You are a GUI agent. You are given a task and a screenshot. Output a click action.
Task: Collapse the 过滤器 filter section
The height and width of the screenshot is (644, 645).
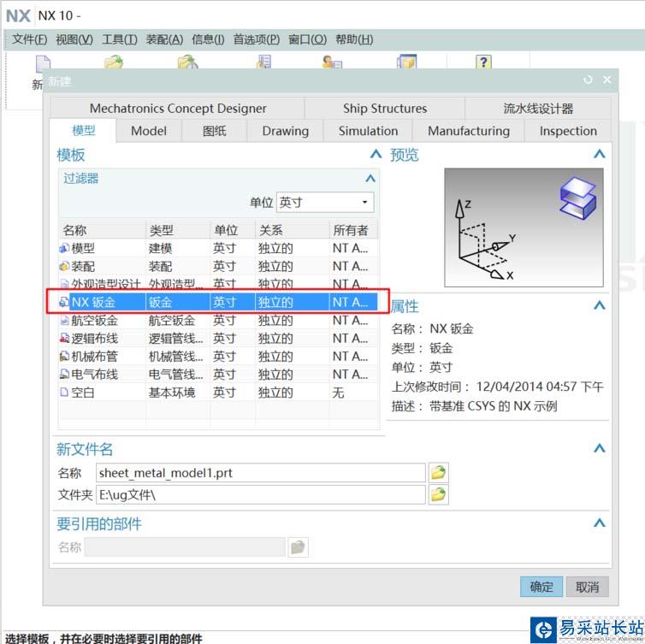pyautogui.click(x=370, y=178)
